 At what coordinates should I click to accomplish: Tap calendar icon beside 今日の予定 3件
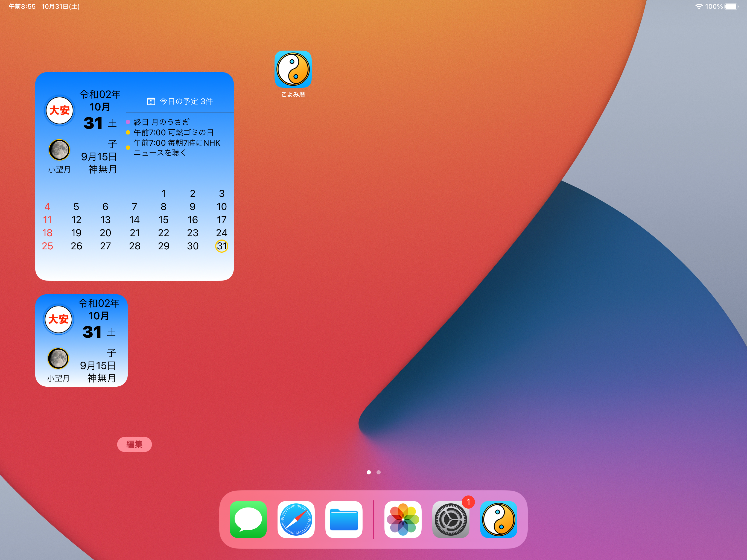151,101
